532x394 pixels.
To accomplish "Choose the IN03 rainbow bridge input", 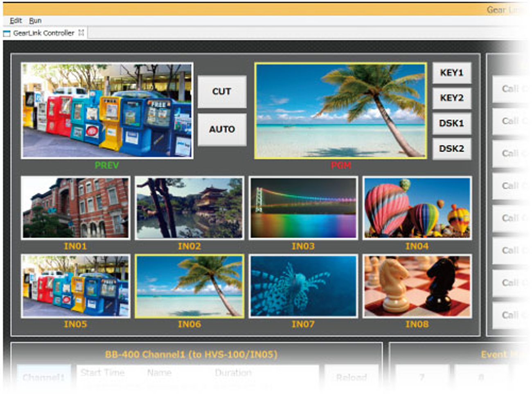I will (x=303, y=208).
